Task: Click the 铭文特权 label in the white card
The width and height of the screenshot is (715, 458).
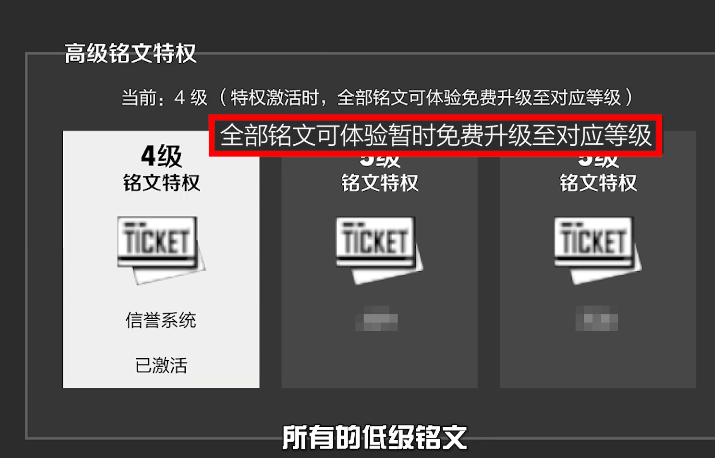Action: point(161,183)
